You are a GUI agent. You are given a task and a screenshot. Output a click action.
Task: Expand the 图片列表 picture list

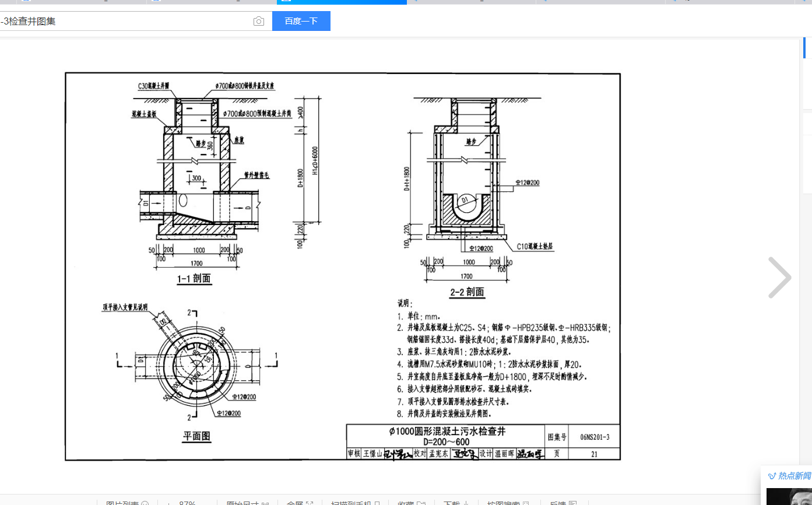[x=127, y=503]
